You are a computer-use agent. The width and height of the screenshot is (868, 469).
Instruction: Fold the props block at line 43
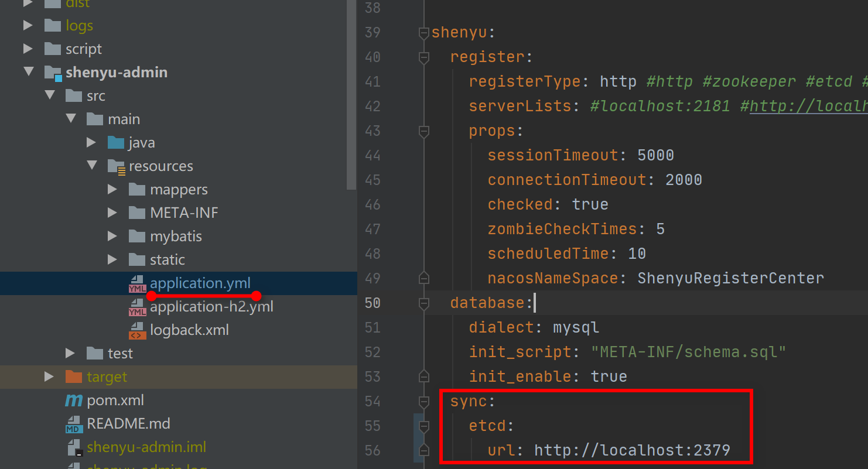(x=424, y=131)
